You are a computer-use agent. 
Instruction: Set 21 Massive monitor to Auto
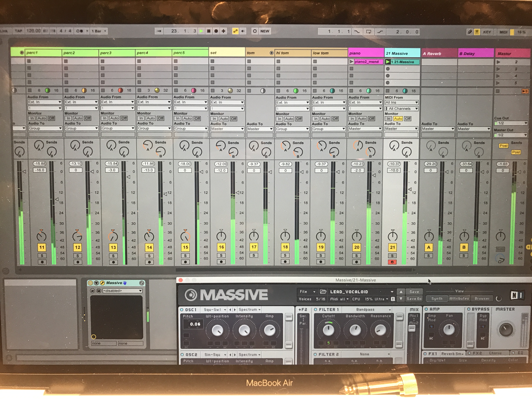398,119
